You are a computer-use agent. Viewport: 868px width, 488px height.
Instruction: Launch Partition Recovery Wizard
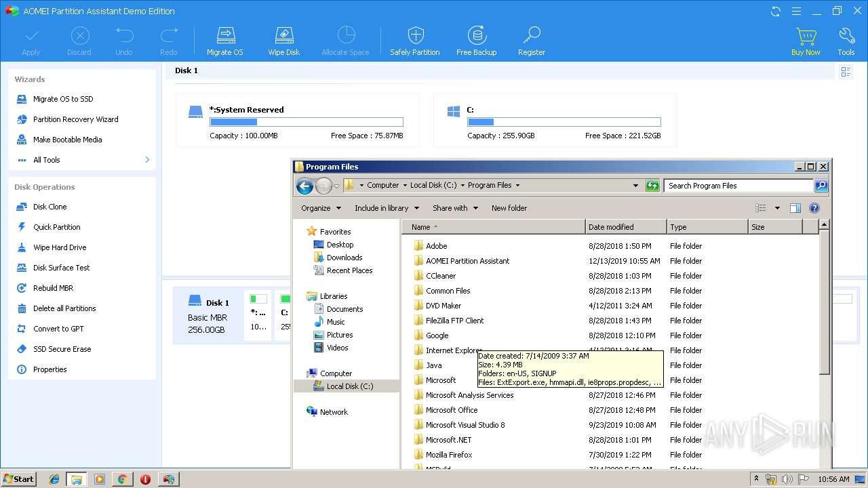pos(76,119)
